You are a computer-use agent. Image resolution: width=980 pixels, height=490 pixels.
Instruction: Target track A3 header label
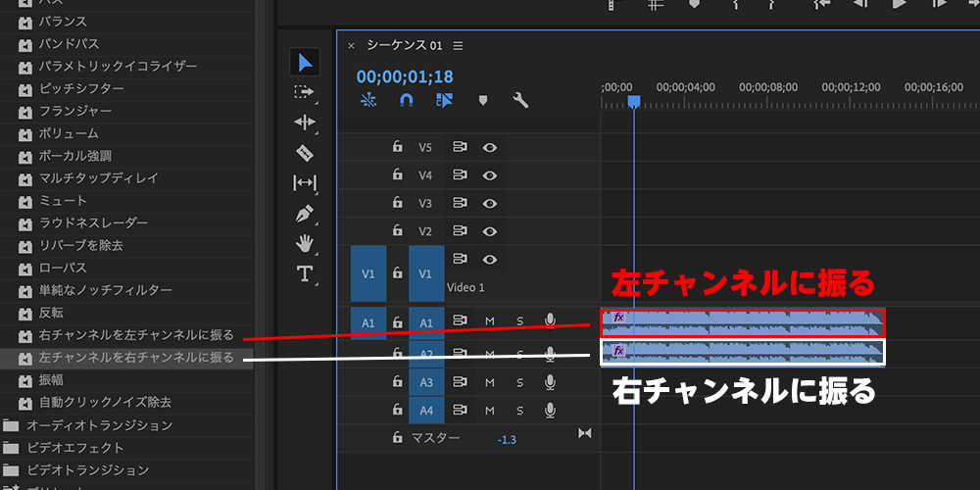[x=426, y=382]
